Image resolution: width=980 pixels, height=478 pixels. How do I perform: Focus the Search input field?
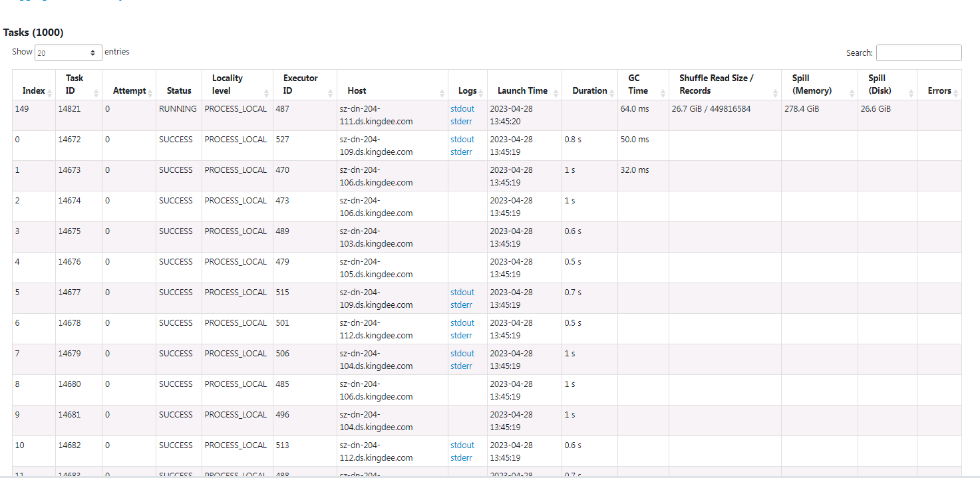pyautogui.click(x=919, y=53)
